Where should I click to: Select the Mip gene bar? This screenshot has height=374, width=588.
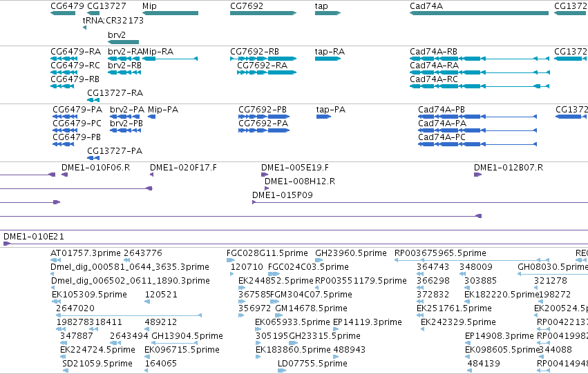click(170, 13)
